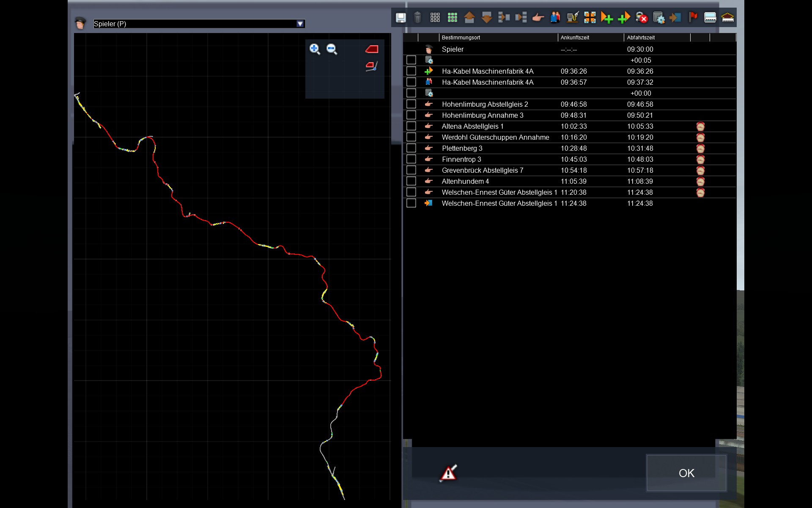The height and width of the screenshot is (508, 812).
Task: Tick checkbox for Altena Abstellgleis 1
Action: tap(411, 126)
